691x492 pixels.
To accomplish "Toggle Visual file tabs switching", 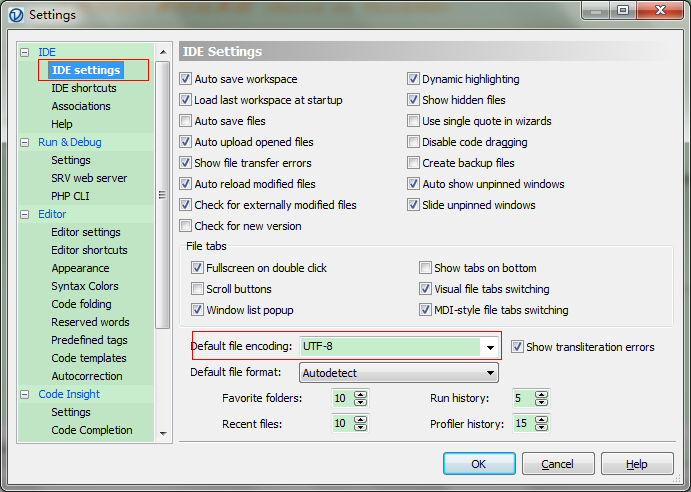I will click(x=425, y=289).
